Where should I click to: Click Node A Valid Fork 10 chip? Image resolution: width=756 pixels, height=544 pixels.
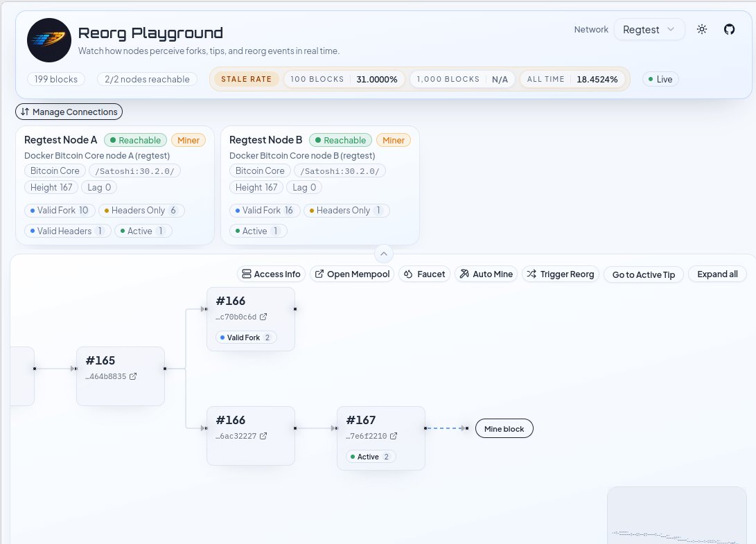60,210
